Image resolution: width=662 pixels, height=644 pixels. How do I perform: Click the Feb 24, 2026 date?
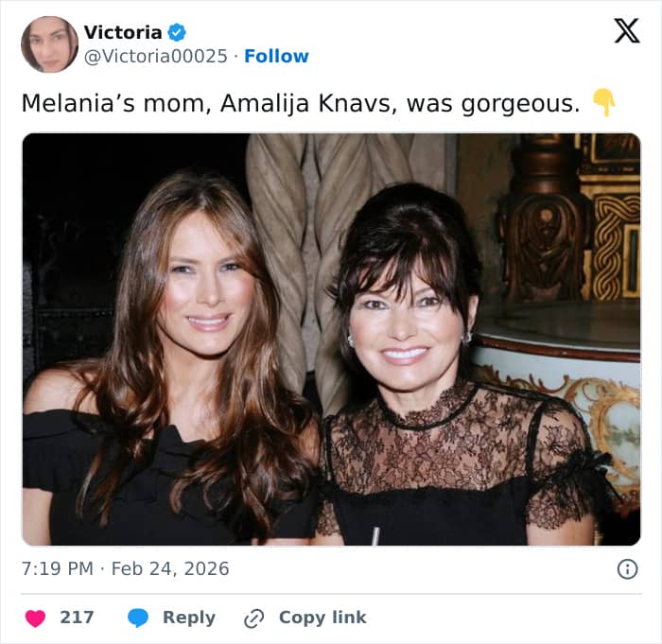coord(170,568)
